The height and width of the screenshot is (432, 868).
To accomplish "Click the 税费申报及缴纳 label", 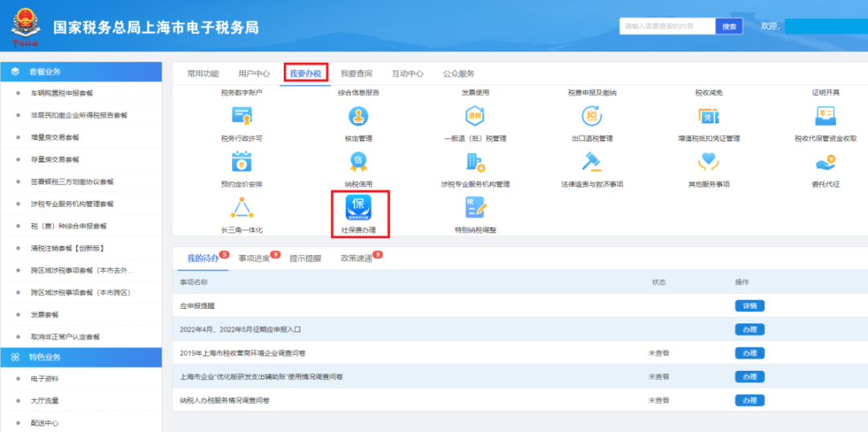I will (x=592, y=93).
